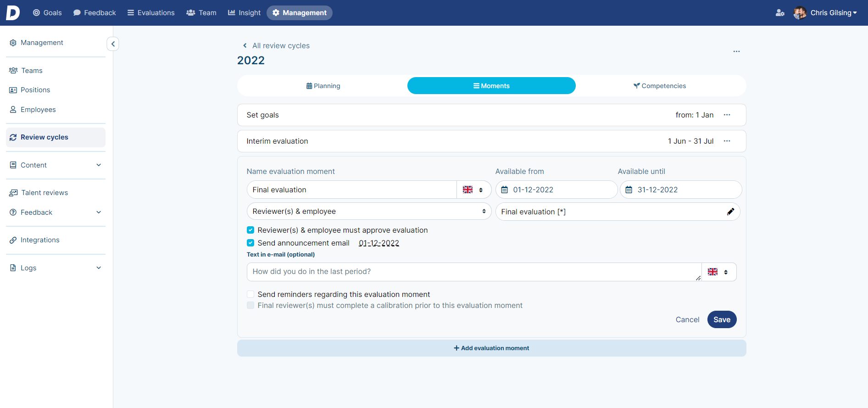This screenshot has width=868, height=408.
Task: Open the Reviewer(s) & employee dropdown
Action: point(369,212)
